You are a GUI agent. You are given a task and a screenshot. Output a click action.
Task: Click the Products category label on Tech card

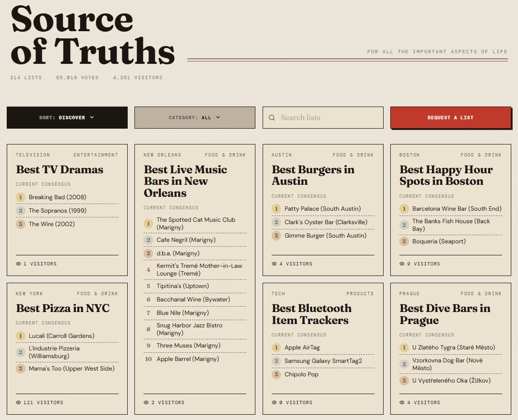pos(360,294)
